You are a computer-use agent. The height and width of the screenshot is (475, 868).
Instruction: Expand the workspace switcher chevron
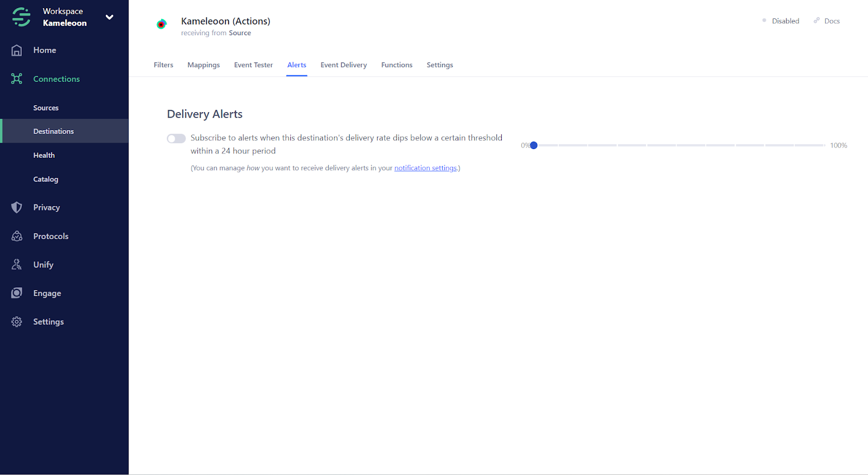click(110, 17)
